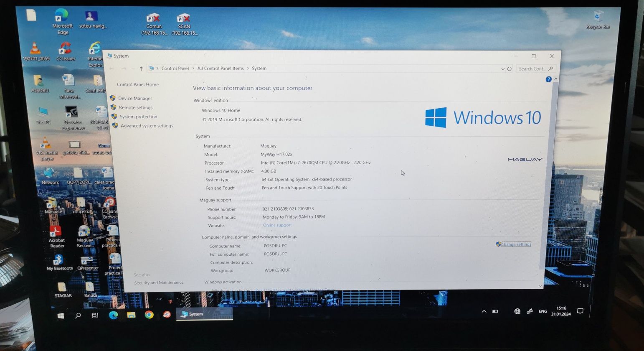Open Internet Explorer desktop shortcut

click(95, 55)
